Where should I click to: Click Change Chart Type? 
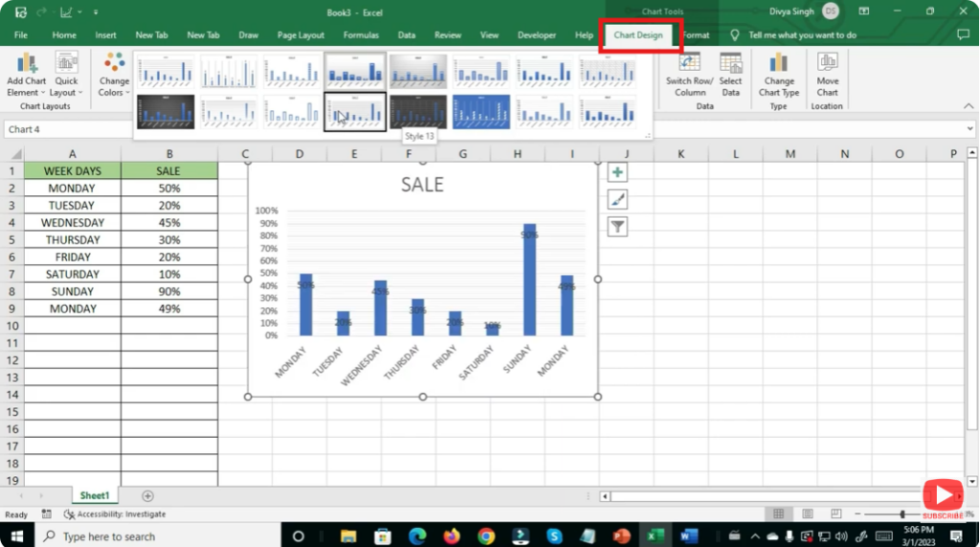coord(779,75)
